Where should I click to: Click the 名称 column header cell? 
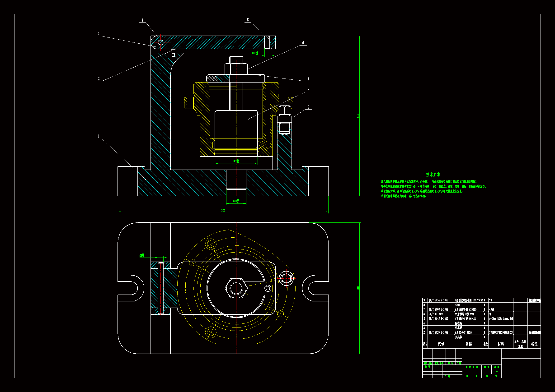[468, 344]
